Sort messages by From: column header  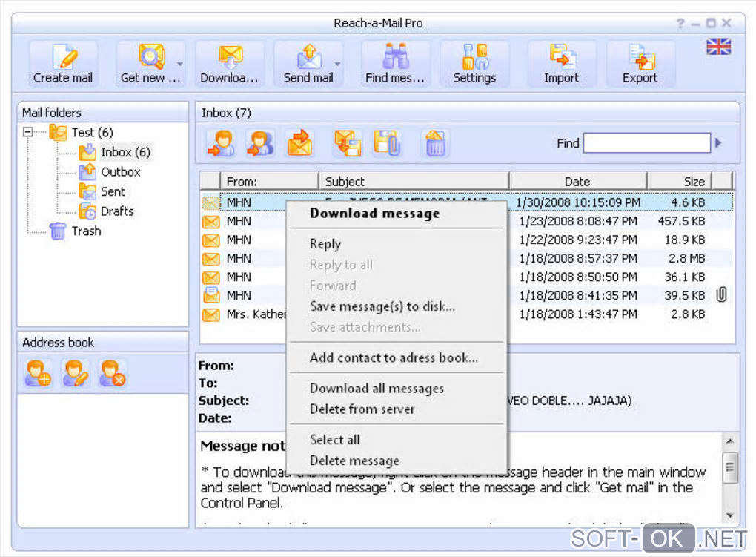coord(270,182)
